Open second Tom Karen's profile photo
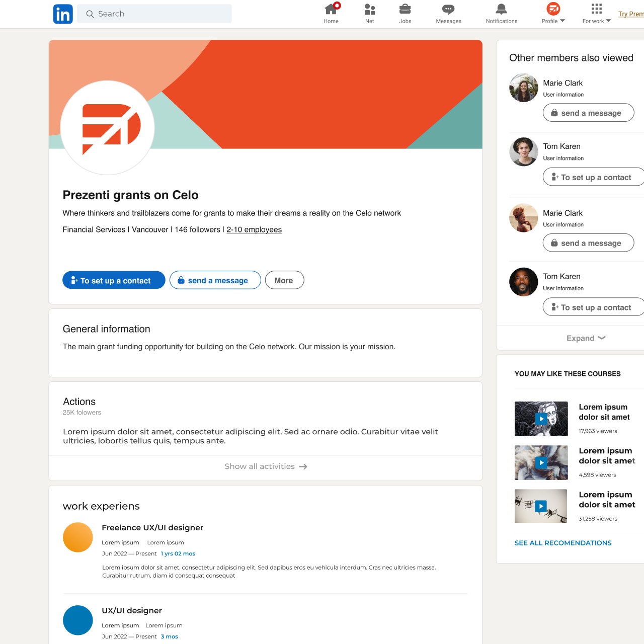Image resolution: width=644 pixels, height=644 pixels. 524,282
